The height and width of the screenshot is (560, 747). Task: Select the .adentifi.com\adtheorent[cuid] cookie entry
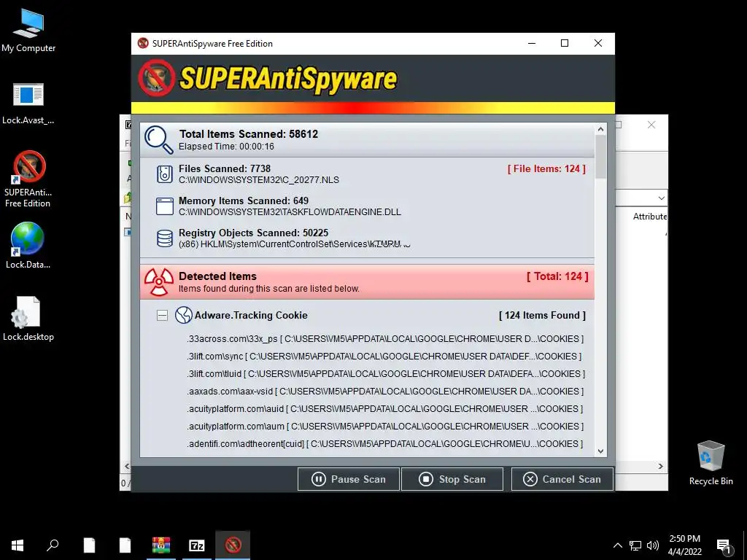point(385,444)
